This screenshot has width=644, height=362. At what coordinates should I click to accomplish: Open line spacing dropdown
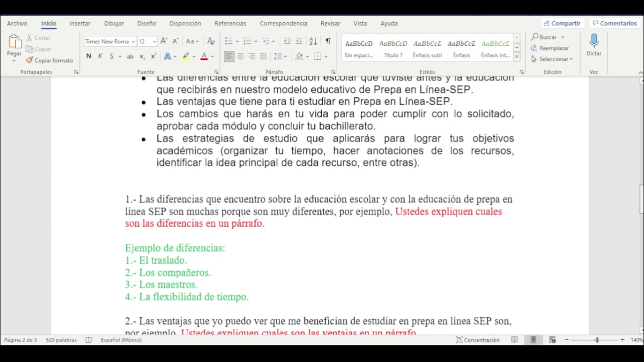click(285, 56)
